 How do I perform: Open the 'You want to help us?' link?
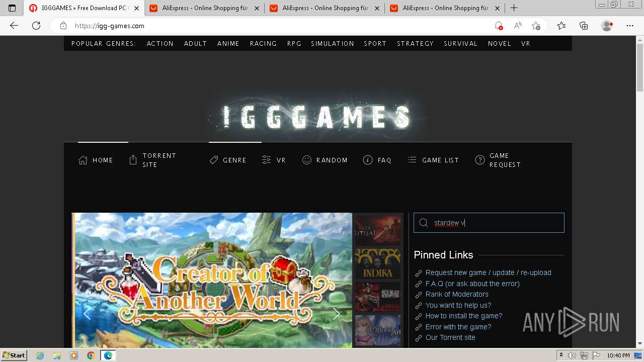click(x=458, y=305)
